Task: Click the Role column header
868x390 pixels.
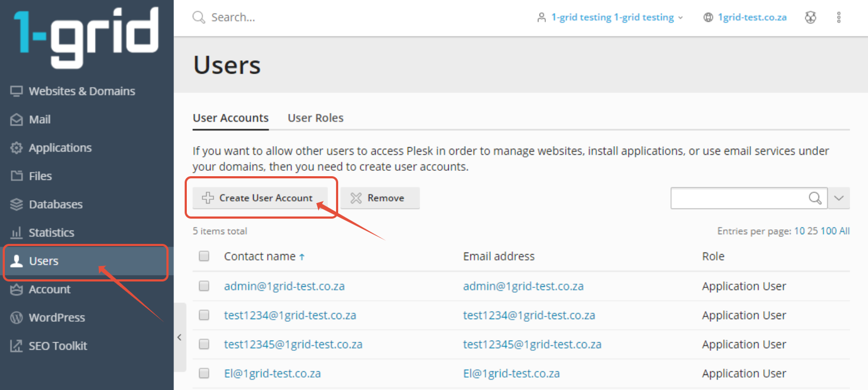Action: (713, 257)
